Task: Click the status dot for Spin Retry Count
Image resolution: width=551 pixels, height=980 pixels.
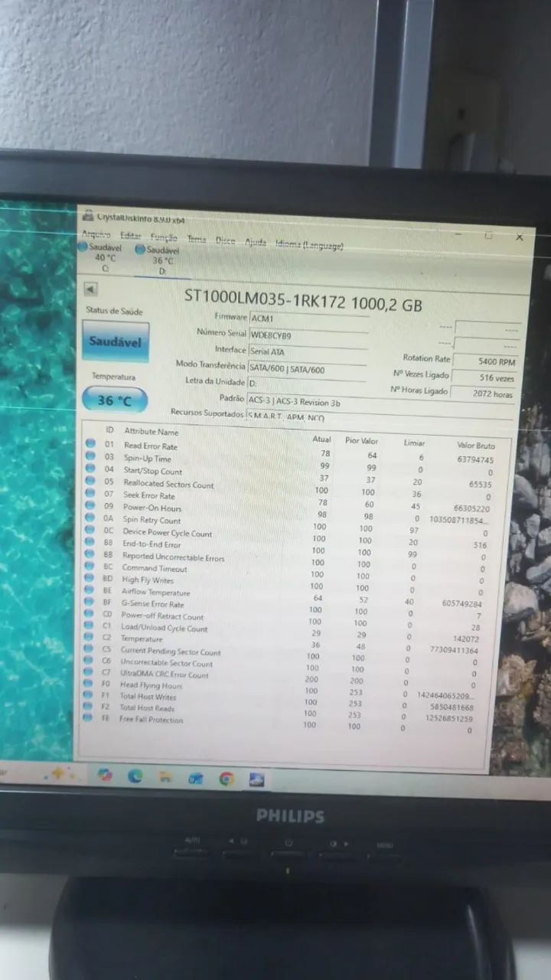Action: [x=90, y=518]
